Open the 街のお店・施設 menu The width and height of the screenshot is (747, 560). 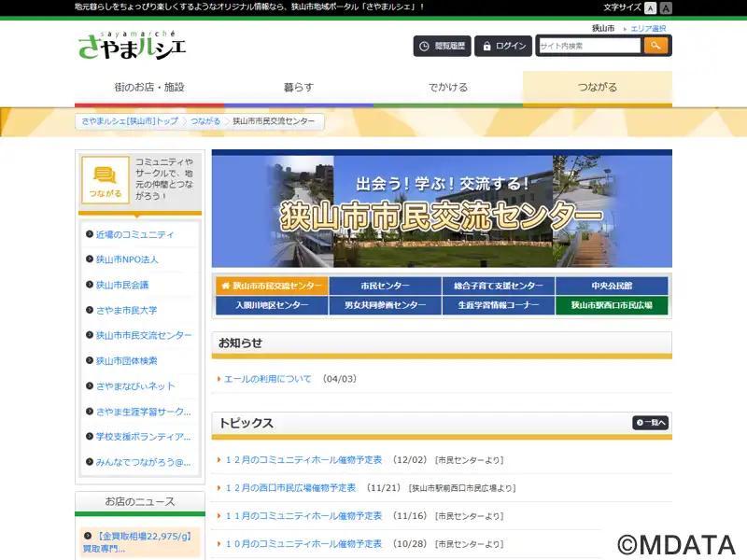coord(149,88)
